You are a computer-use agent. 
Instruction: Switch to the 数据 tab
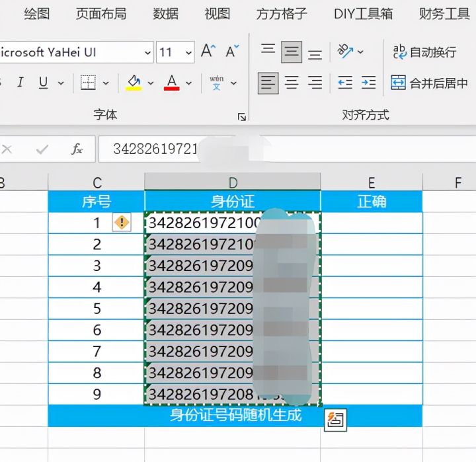(x=165, y=14)
